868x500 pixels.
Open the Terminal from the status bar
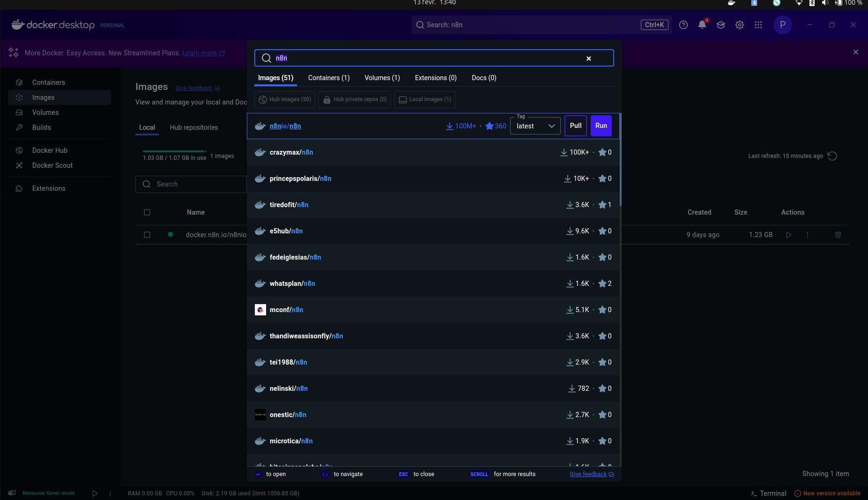pos(768,493)
